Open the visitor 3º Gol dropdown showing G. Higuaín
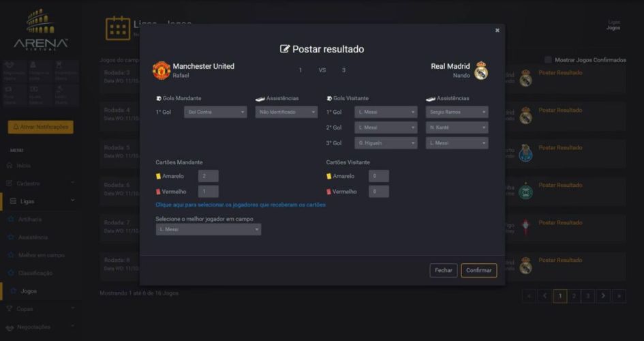Viewport: 644px width, 341px height. (386, 143)
